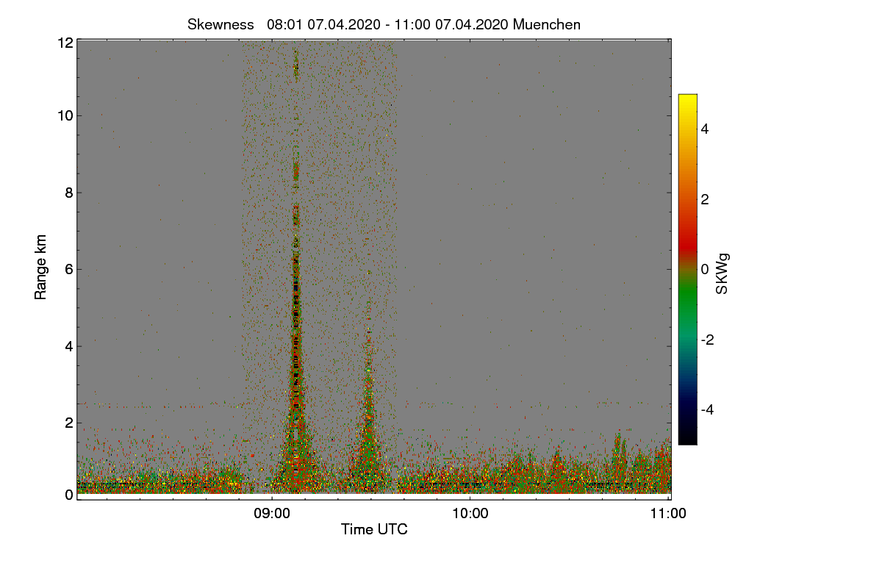Select the 11:00 time axis label

point(669,514)
